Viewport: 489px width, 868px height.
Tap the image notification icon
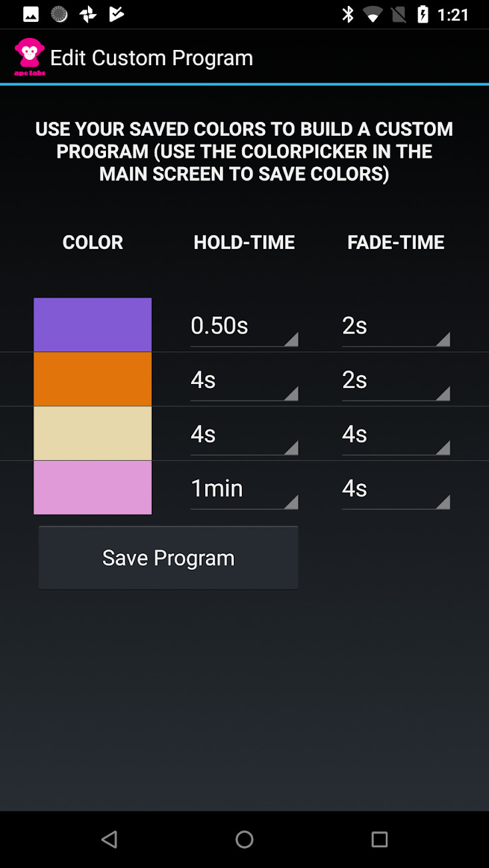tap(31, 15)
